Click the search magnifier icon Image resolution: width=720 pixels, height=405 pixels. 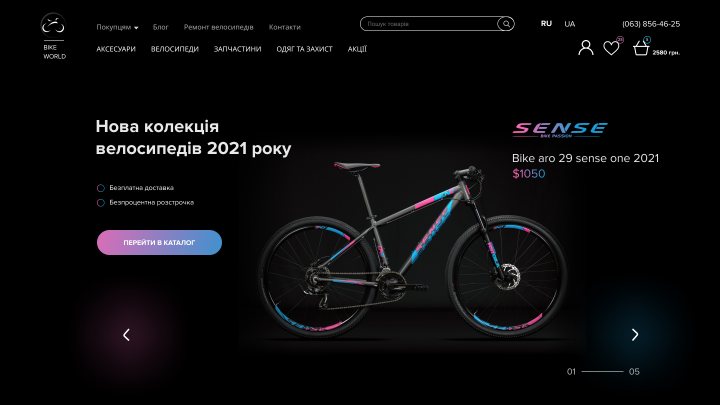(506, 24)
